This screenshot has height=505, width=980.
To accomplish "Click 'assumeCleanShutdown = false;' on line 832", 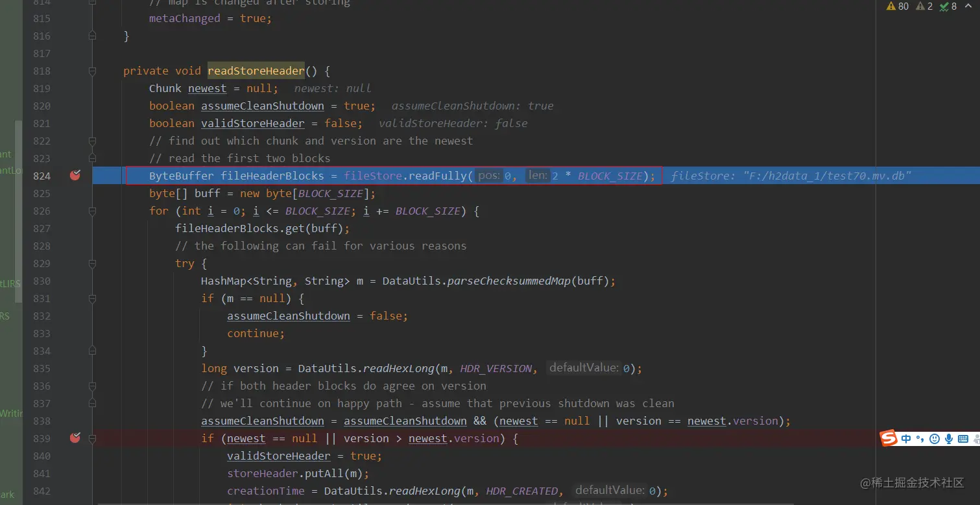I will (x=318, y=316).
